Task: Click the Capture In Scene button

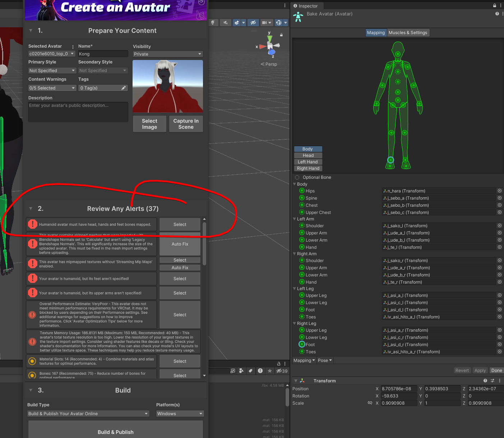Action: 186,124
